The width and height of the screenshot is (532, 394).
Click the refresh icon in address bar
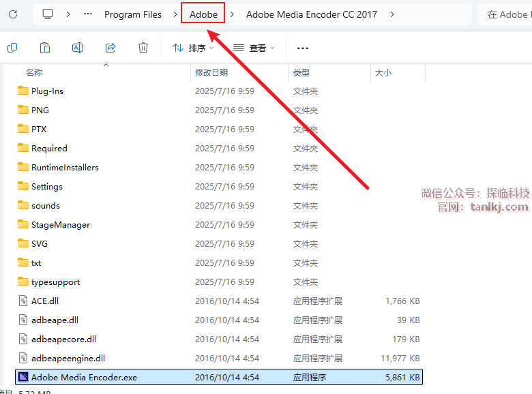point(13,14)
